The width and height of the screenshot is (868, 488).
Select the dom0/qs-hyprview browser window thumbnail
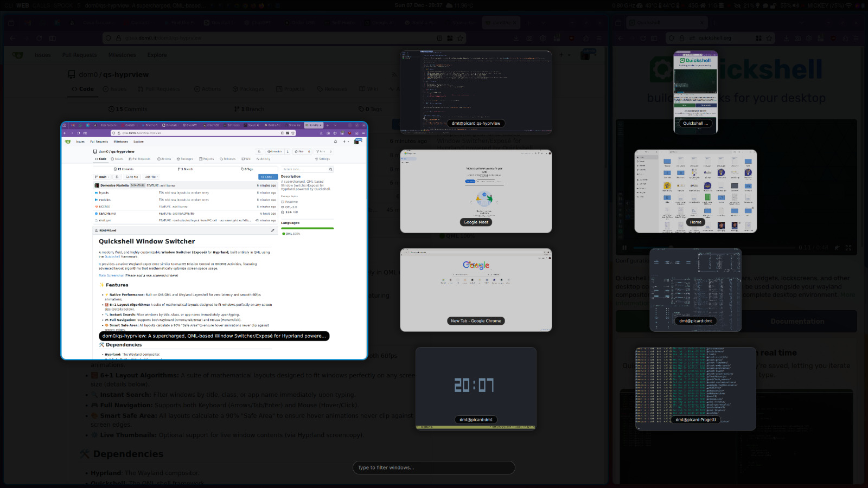tap(214, 240)
